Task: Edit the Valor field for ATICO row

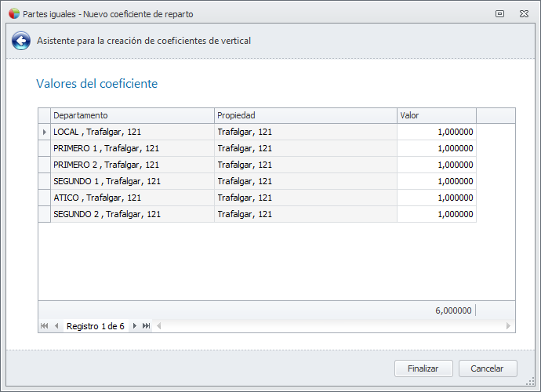Action: pyautogui.click(x=436, y=198)
